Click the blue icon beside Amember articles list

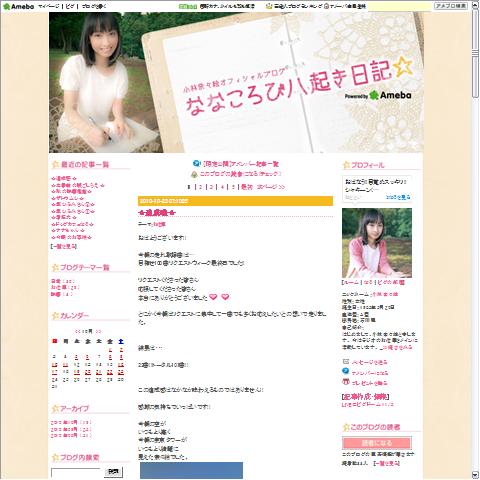point(196,164)
